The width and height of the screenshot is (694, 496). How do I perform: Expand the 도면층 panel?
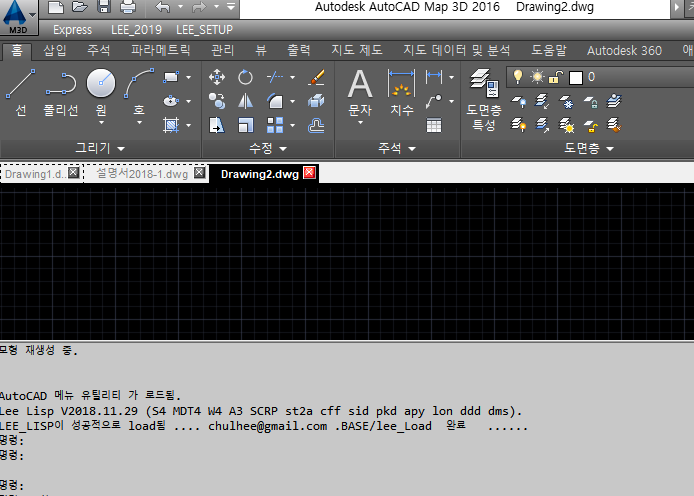coord(589,148)
